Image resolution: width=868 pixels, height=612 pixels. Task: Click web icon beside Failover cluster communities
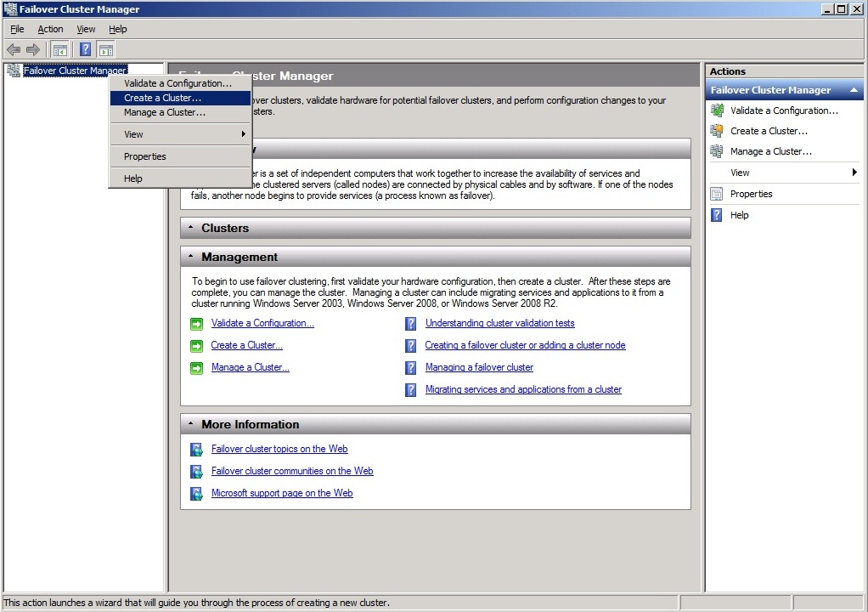pos(196,471)
